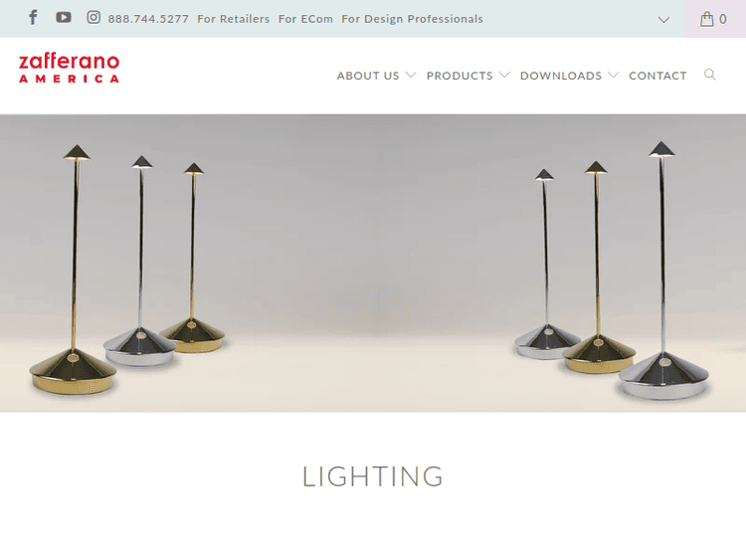Expand the About Us chevron
Viewport: 746px width, 560px height.
[x=411, y=76]
